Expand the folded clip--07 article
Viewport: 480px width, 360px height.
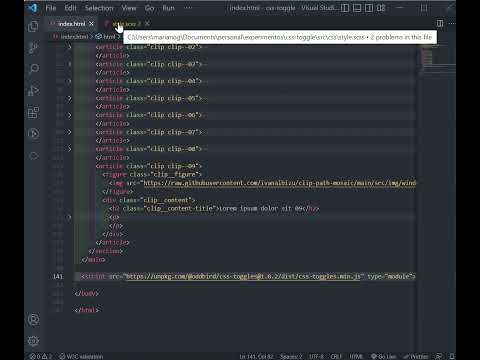69,132
